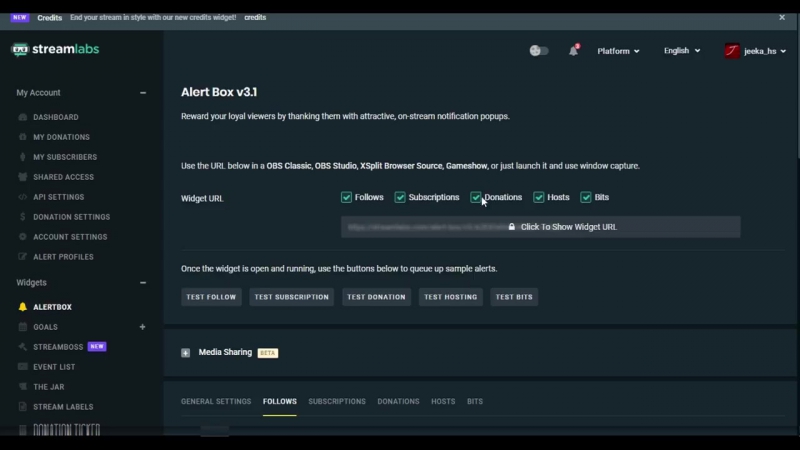The image size is (800, 450).
Task: Switch to General Settings tab
Action: point(216,402)
